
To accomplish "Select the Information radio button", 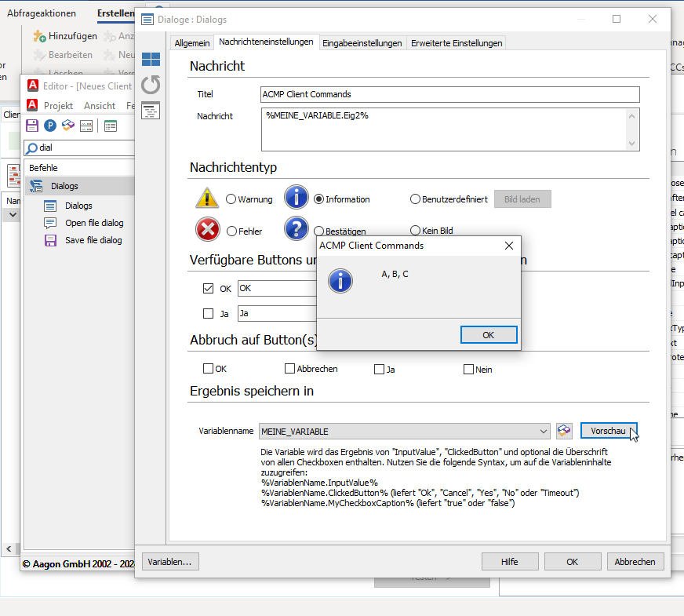I will pyautogui.click(x=319, y=199).
